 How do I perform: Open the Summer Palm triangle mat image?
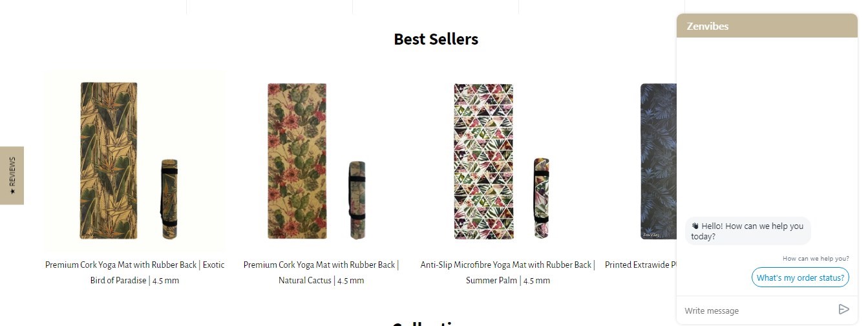(x=483, y=161)
